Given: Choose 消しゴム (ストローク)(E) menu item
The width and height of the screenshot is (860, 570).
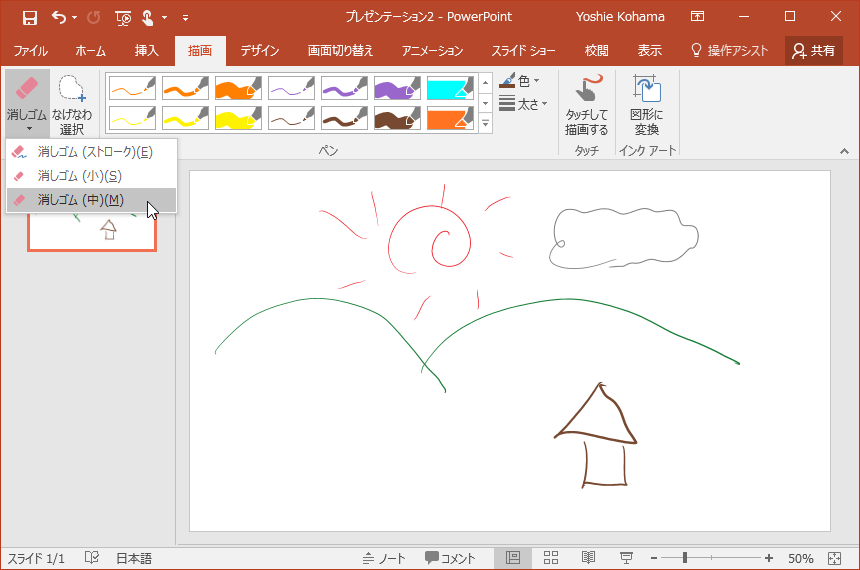Looking at the screenshot, I should [92, 152].
